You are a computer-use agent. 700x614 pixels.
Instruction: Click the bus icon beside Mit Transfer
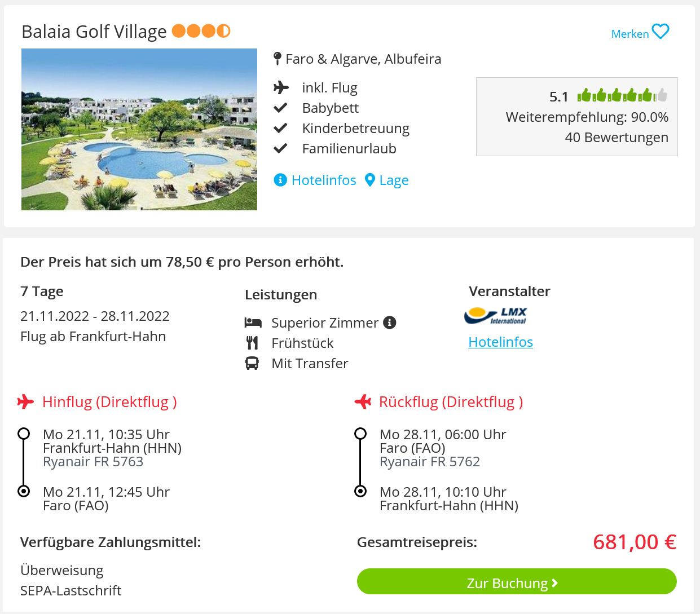pos(252,363)
